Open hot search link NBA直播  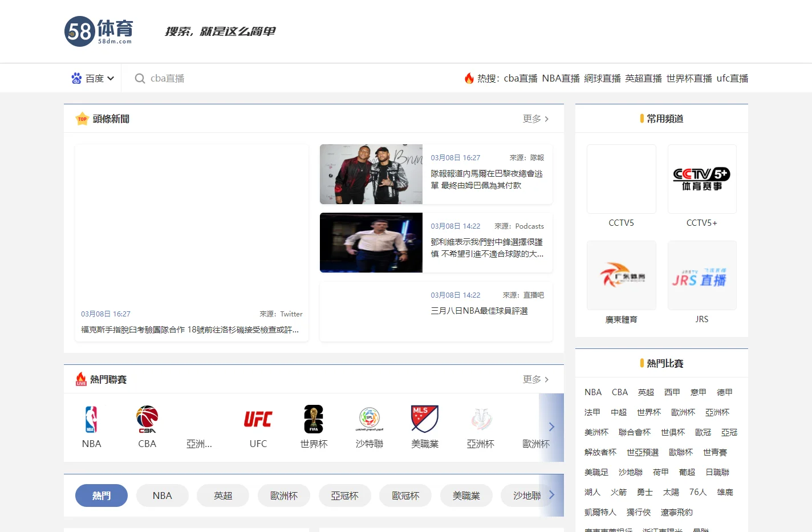(561, 79)
